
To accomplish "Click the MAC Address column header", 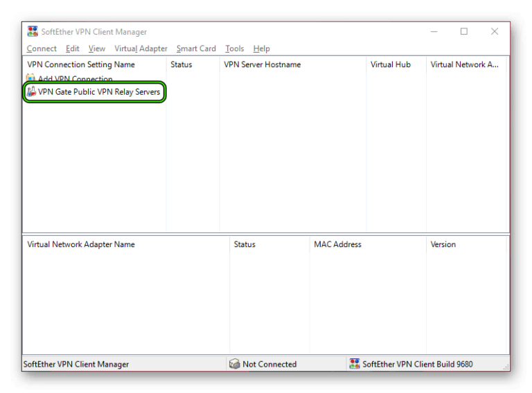I will [337, 244].
